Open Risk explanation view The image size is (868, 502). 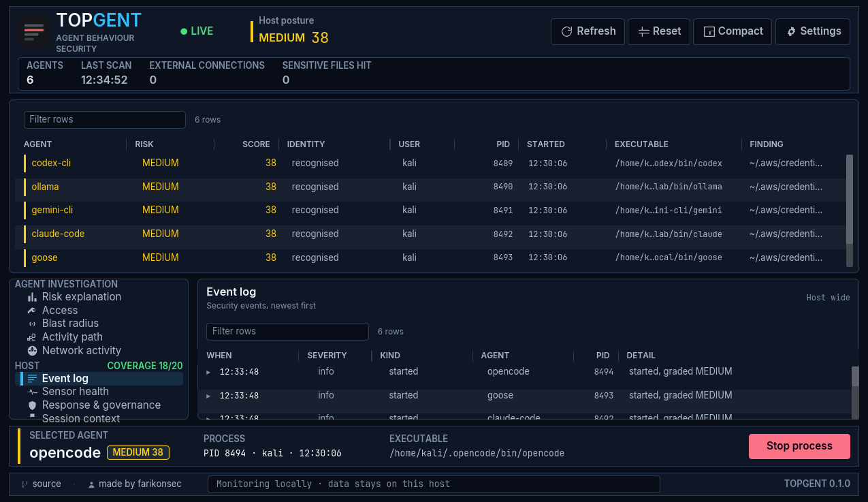82,297
